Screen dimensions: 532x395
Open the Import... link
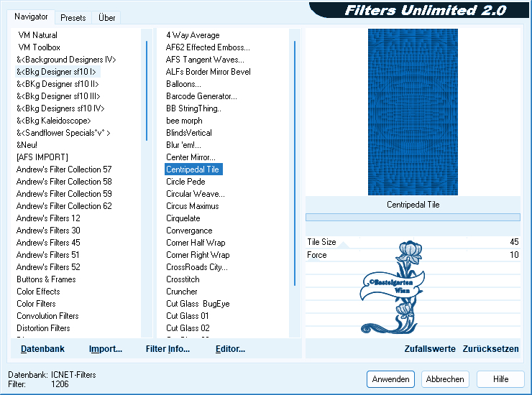point(106,349)
